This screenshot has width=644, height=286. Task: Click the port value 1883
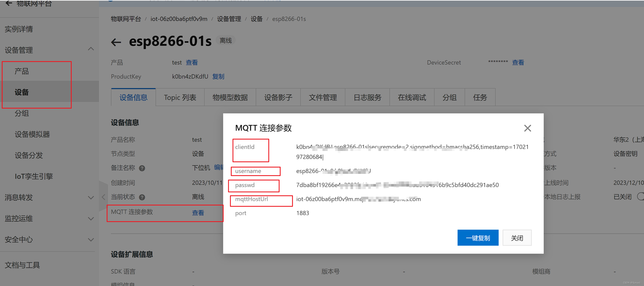point(302,213)
